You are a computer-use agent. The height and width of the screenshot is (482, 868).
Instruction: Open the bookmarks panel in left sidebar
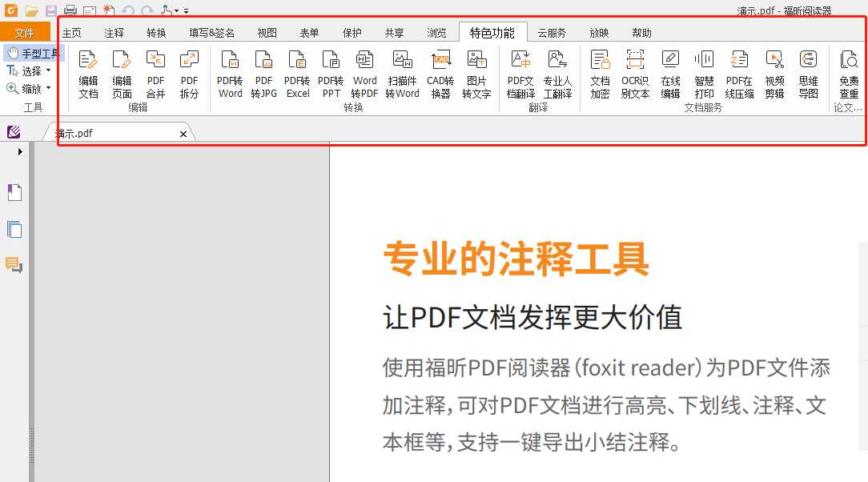click(14, 192)
